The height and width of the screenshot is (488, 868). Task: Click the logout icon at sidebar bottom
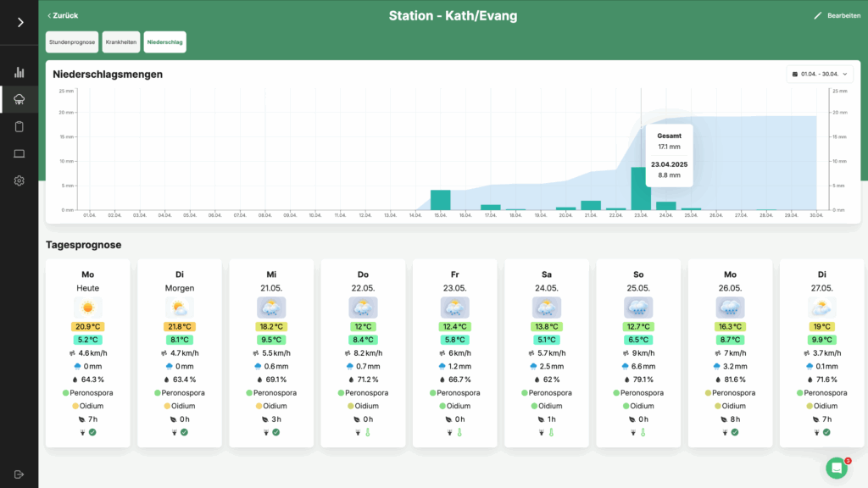tap(19, 474)
